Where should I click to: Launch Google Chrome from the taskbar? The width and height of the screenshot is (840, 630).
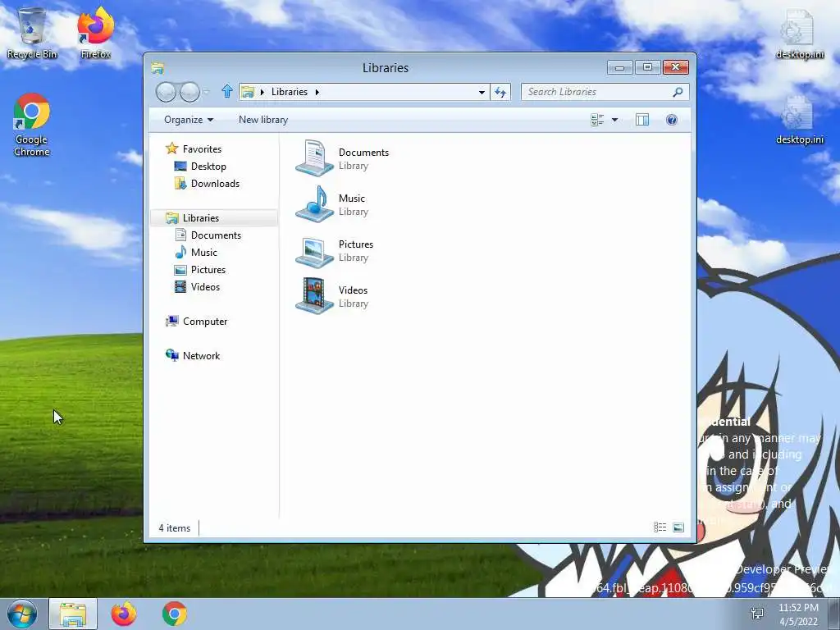[x=175, y=614]
